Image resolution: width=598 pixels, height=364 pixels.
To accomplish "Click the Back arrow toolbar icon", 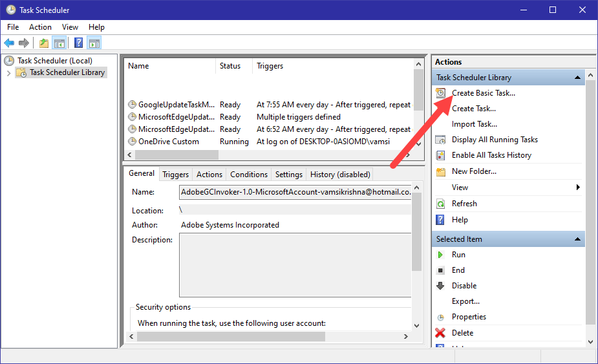I will (x=9, y=43).
